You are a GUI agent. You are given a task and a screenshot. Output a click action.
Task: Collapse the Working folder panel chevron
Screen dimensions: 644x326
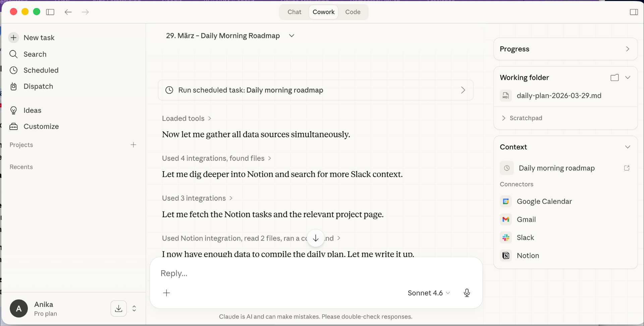(x=628, y=78)
